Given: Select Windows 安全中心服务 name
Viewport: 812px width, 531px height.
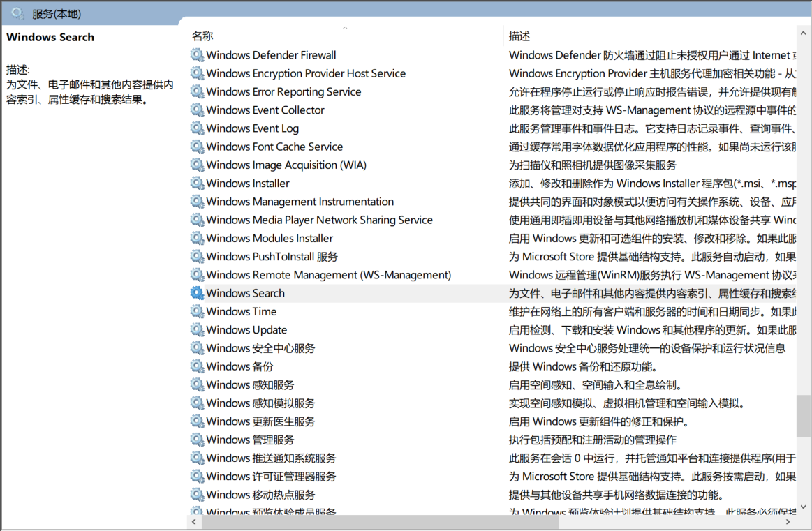Looking at the screenshot, I should tap(260, 348).
